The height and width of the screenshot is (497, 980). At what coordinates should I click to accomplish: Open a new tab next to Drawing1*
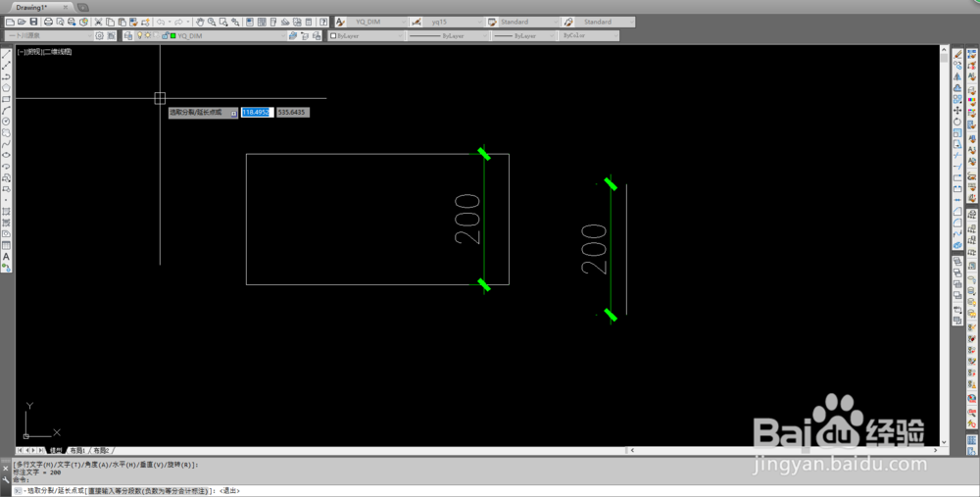click(82, 8)
